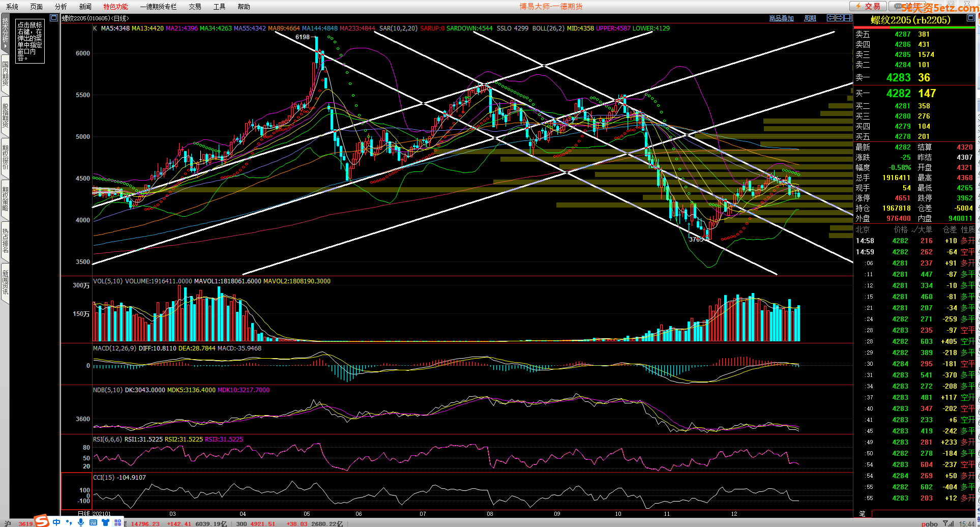980x527 pixels.
Task: Open the Sogou toolbox grid icon
Action: (x=117, y=522)
